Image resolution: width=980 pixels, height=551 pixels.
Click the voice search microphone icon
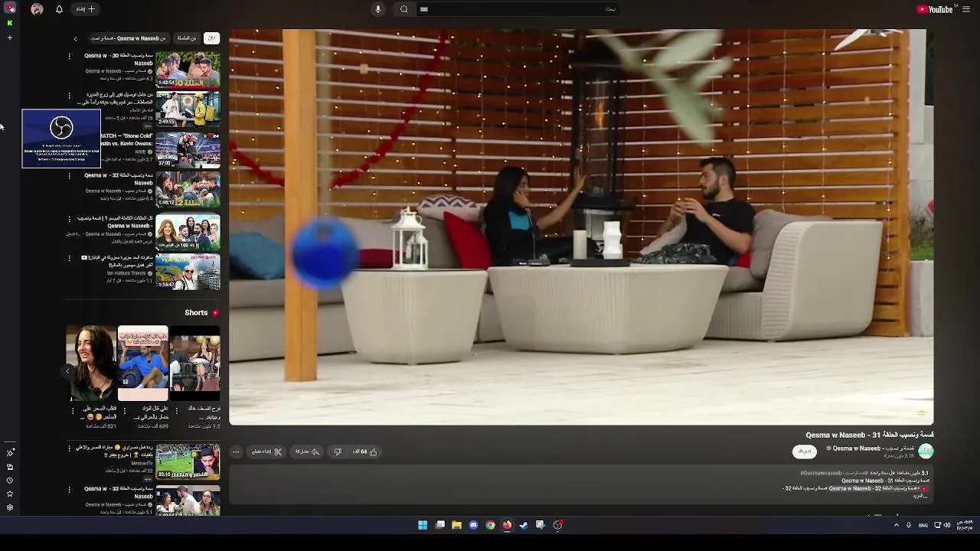[377, 9]
